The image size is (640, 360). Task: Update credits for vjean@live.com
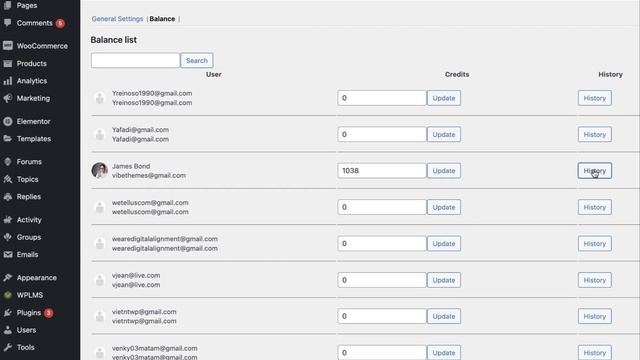[x=444, y=280]
